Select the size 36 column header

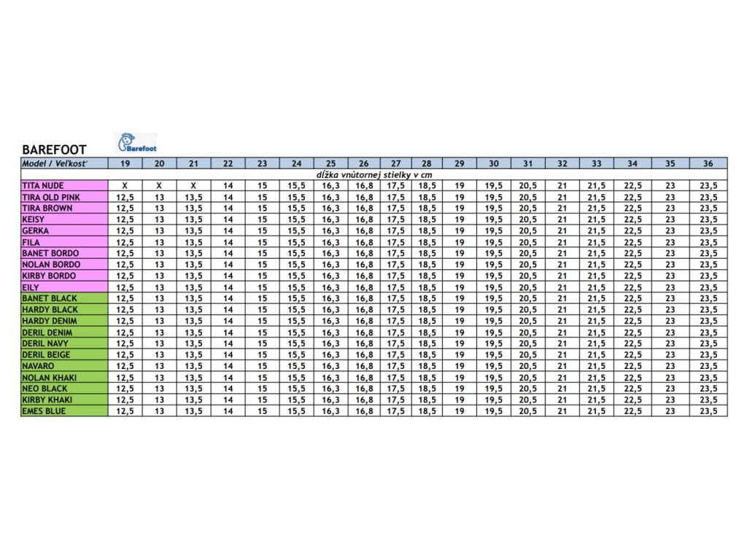[708, 163]
